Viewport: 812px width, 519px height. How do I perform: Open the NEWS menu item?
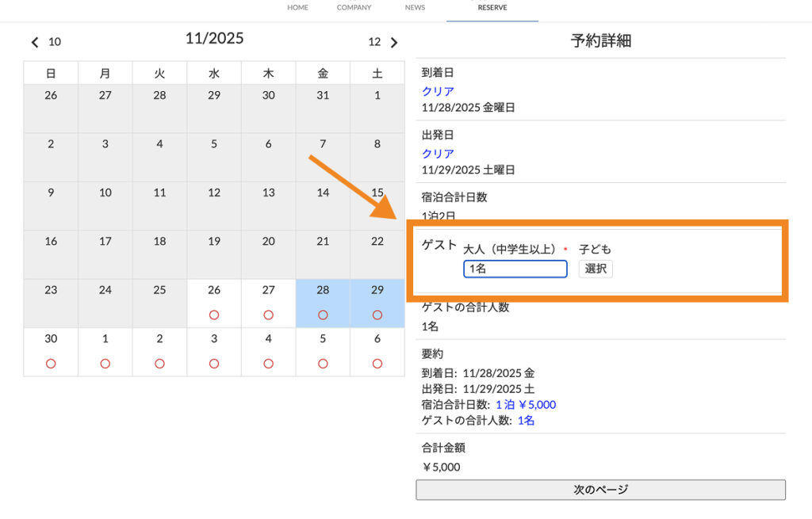[415, 8]
